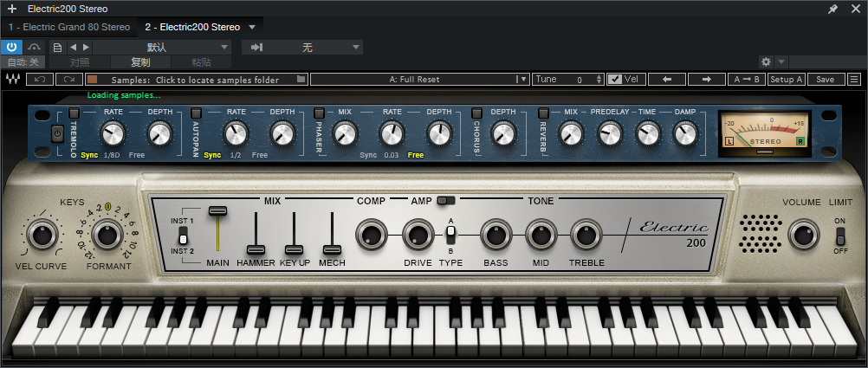868x368 pixels.
Task: Select Tremolo Free mode
Action: 137,155
